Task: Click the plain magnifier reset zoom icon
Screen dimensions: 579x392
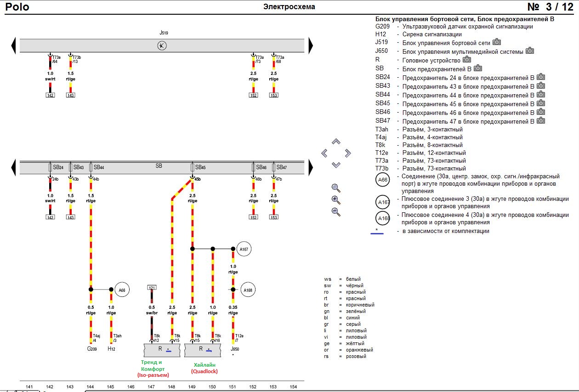Action: [336, 187]
